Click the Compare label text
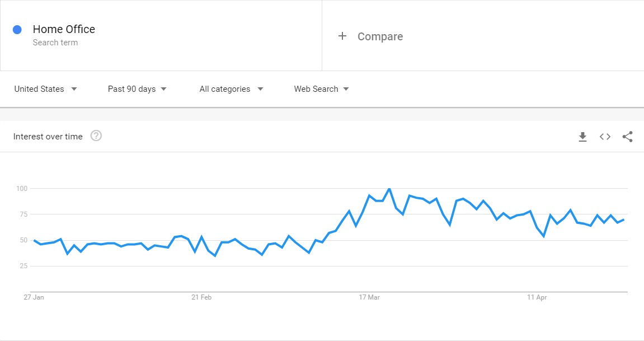 380,36
